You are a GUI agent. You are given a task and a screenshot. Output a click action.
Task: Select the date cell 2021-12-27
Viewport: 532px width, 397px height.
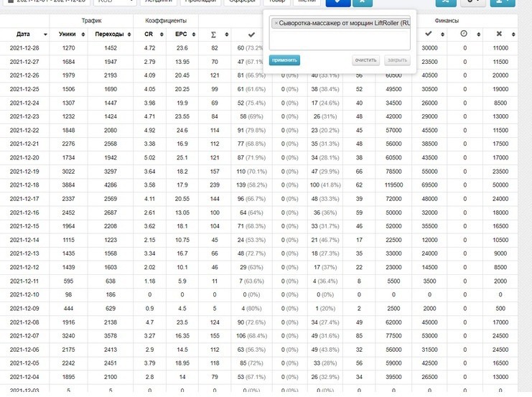click(x=24, y=62)
